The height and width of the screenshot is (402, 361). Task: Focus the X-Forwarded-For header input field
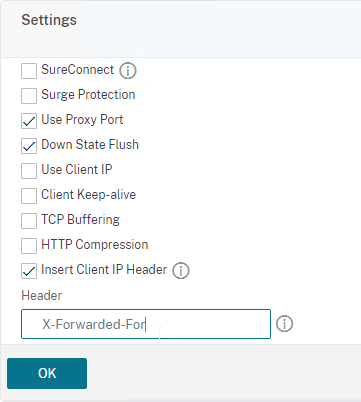(146, 324)
